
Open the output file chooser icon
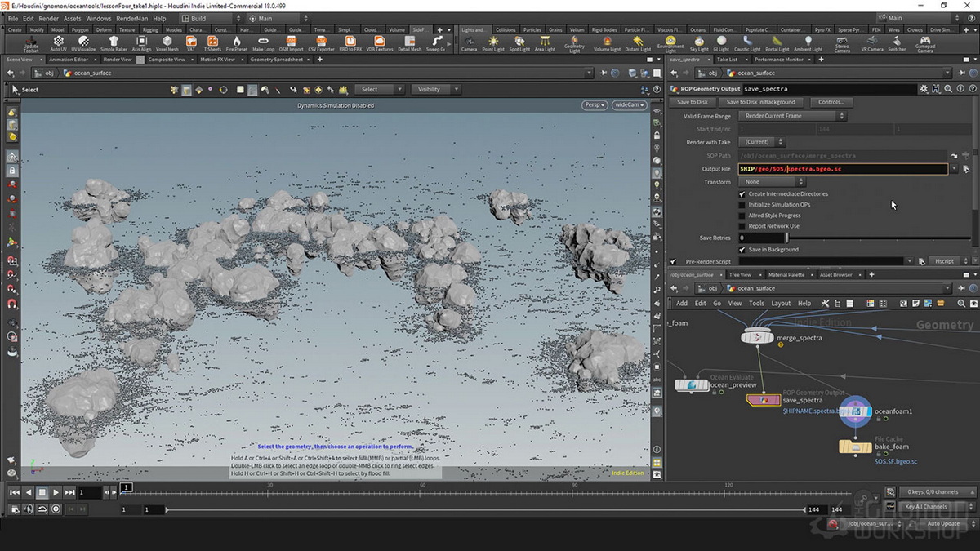pyautogui.click(x=966, y=169)
